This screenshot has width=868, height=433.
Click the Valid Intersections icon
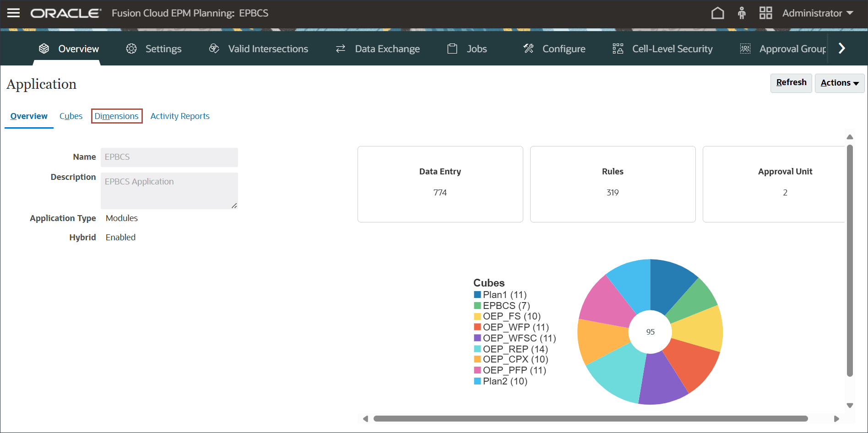(214, 49)
